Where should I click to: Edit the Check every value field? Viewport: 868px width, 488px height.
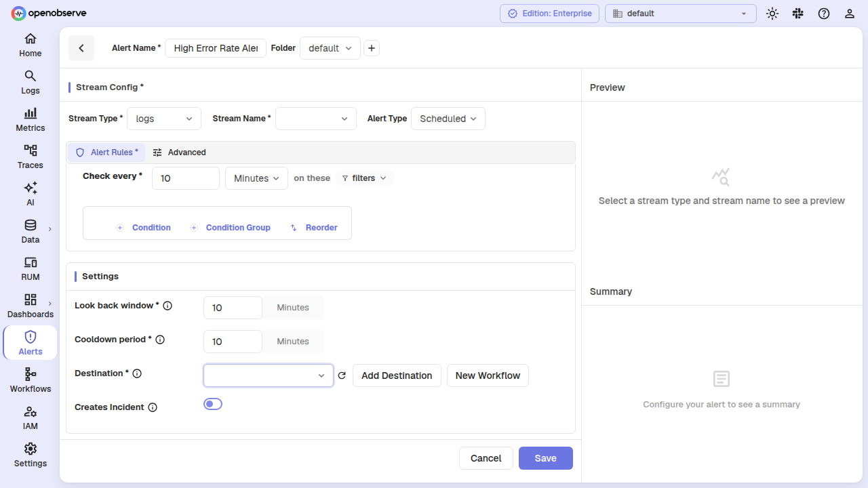[186, 178]
